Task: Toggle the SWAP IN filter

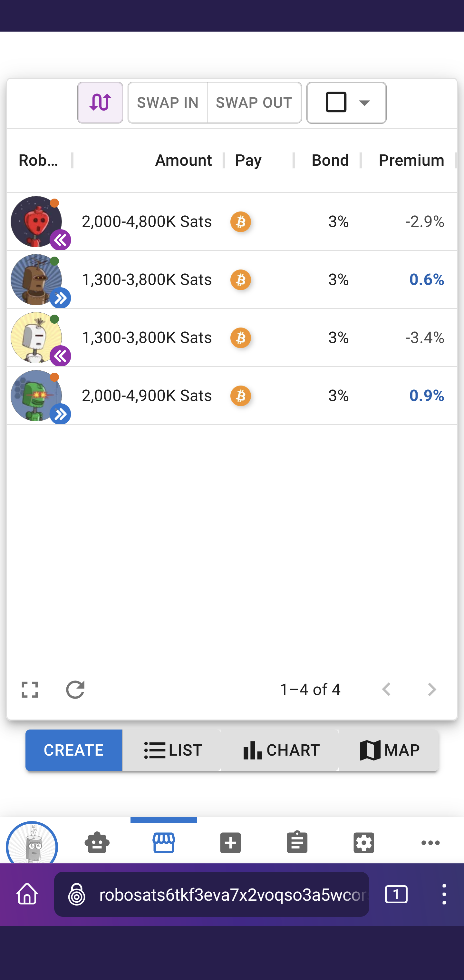Action: (168, 103)
